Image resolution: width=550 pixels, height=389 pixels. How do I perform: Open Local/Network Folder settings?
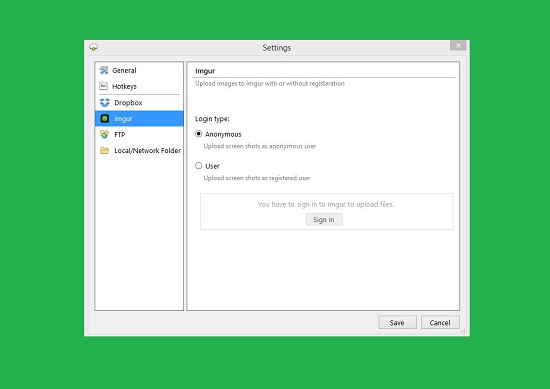click(x=139, y=150)
